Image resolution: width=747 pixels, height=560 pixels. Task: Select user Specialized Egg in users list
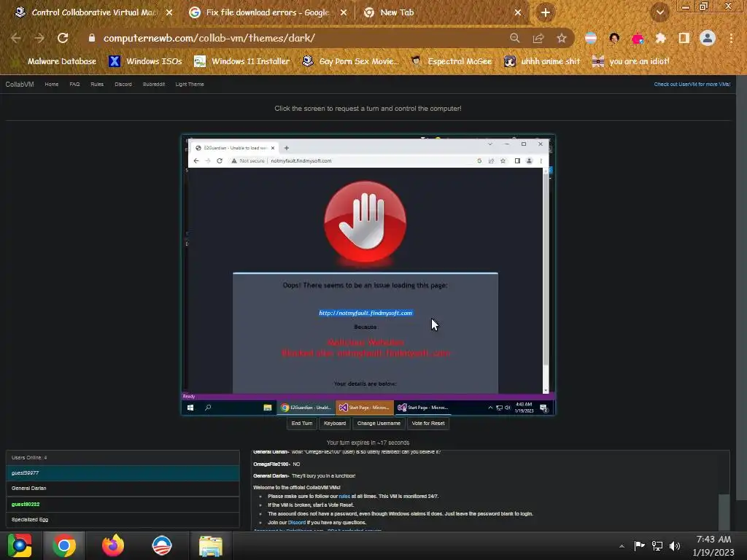tap(123, 519)
